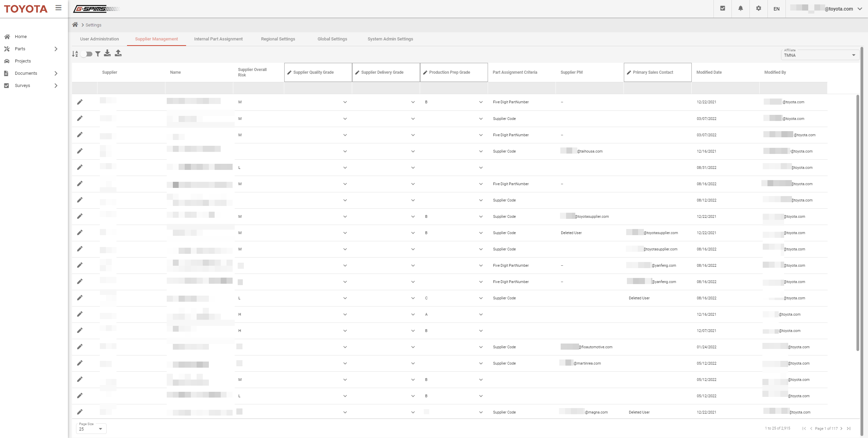This screenshot has width=868, height=438.
Task: Switch to Global Settings tab
Action: pyautogui.click(x=332, y=39)
